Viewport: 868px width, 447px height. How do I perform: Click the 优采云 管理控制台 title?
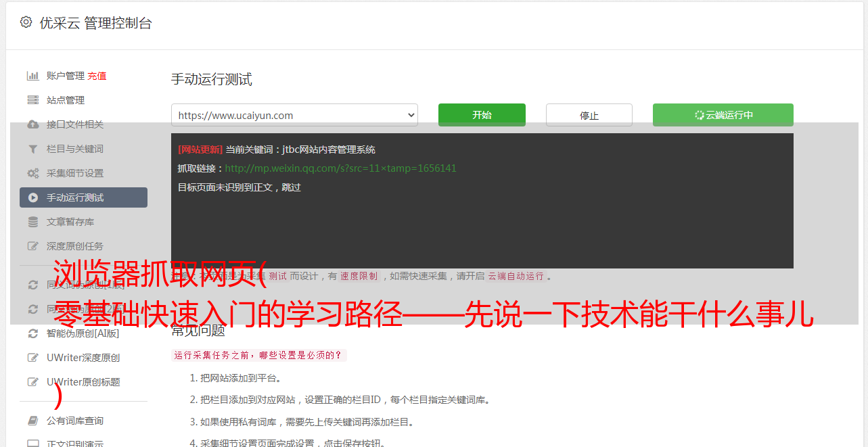pyautogui.click(x=95, y=23)
